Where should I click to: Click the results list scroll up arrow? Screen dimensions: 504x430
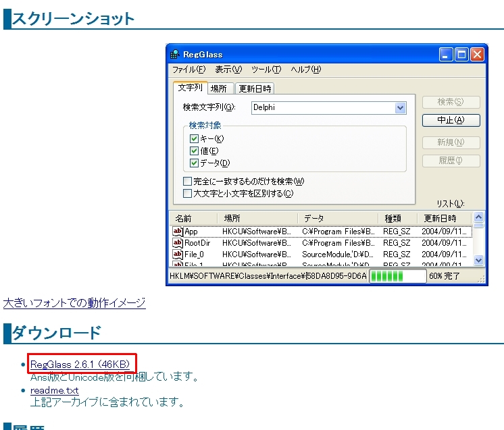click(x=478, y=217)
